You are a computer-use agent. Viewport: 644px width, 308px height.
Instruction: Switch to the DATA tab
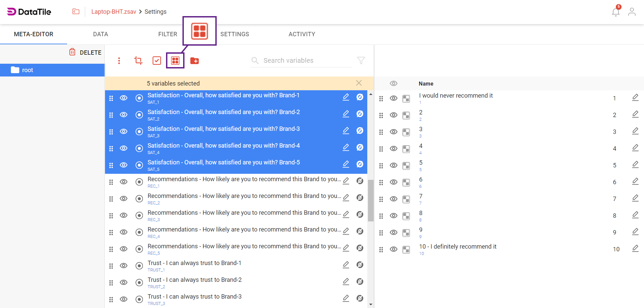tap(100, 34)
